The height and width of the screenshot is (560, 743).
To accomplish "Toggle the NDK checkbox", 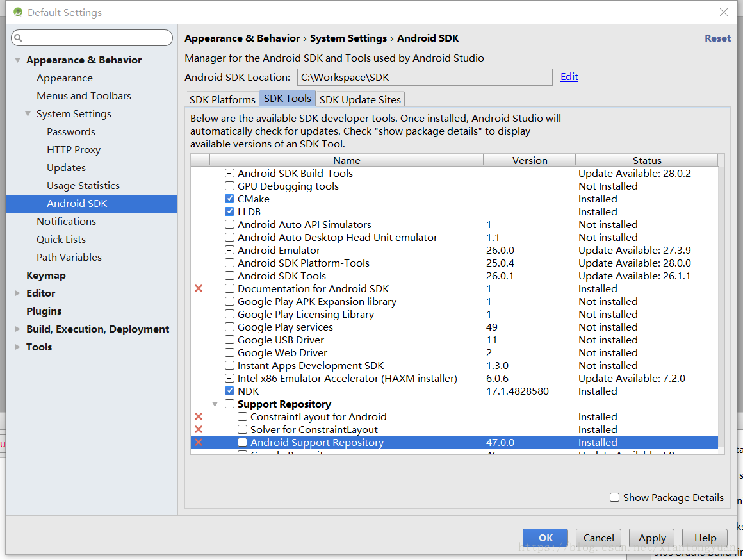I will point(229,391).
